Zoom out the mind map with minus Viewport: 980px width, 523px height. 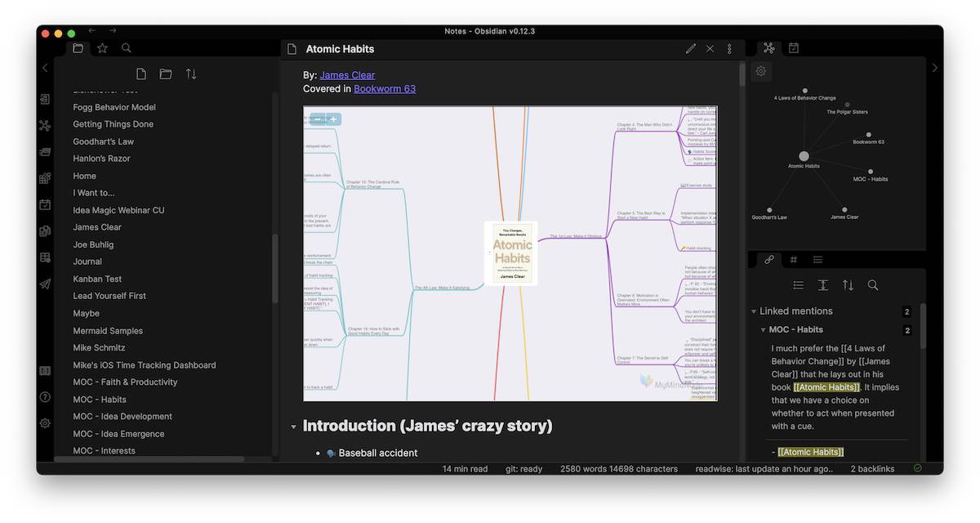tap(317, 119)
